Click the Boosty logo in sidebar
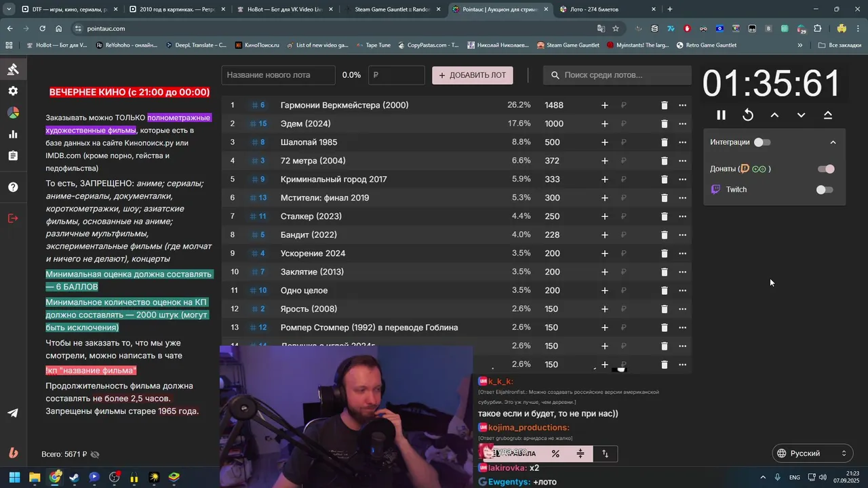Image resolution: width=868 pixels, height=488 pixels. (x=13, y=453)
